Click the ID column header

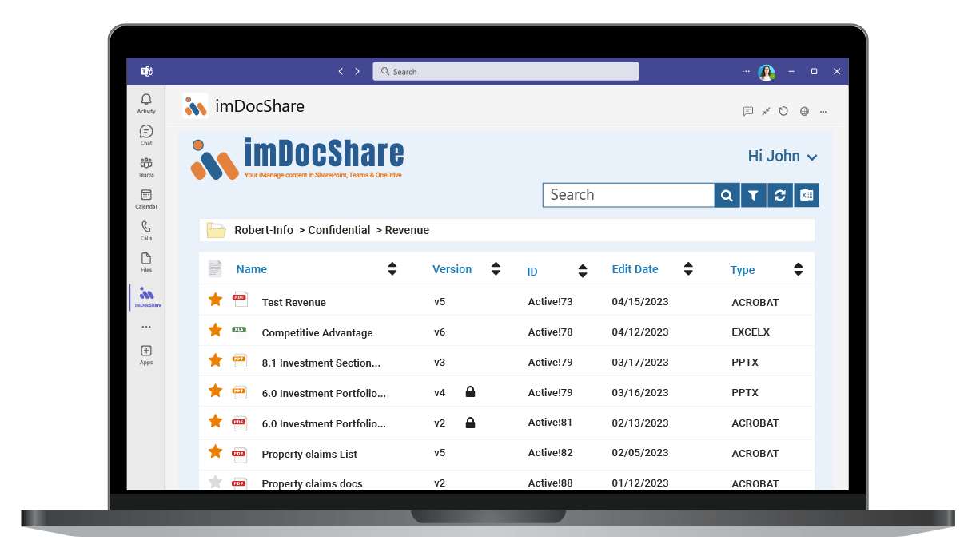pyautogui.click(x=532, y=272)
